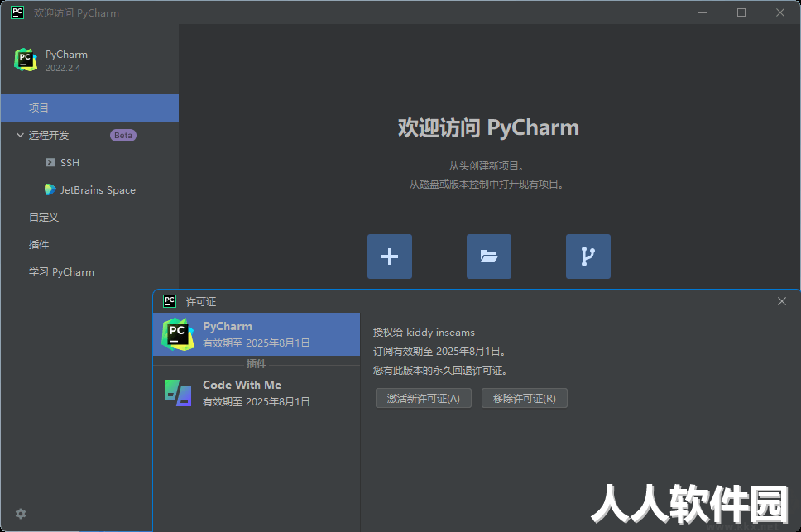801x532 pixels.
Task: Click the 插件 separator label in license list
Action: point(257,363)
